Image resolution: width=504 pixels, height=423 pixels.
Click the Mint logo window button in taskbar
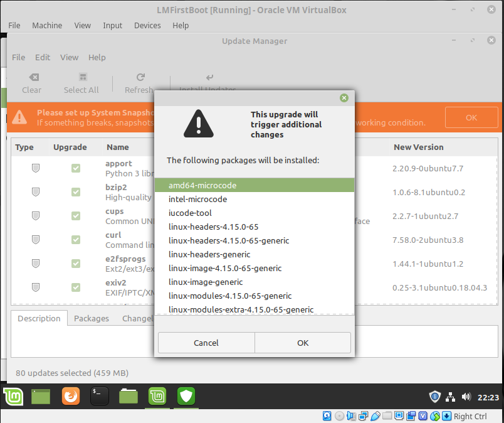(x=157, y=396)
